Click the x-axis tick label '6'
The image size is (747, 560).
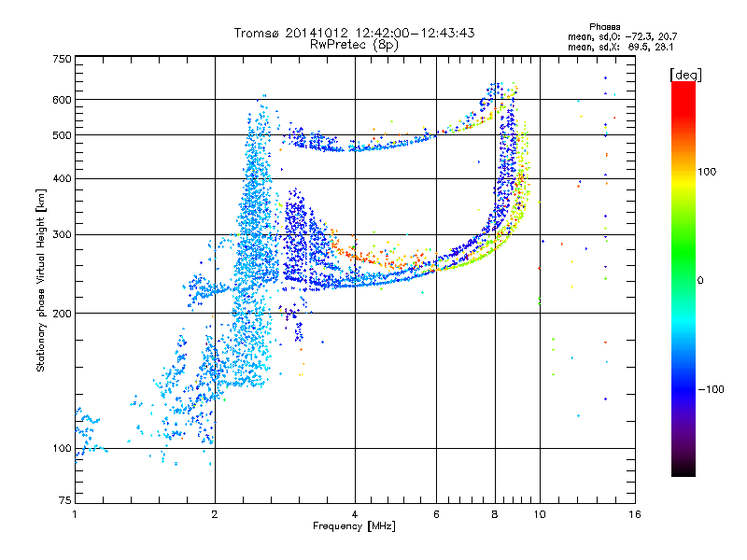tap(436, 514)
